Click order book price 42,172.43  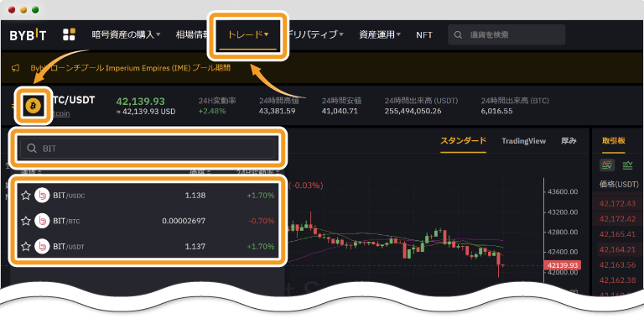[x=617, y=203]
